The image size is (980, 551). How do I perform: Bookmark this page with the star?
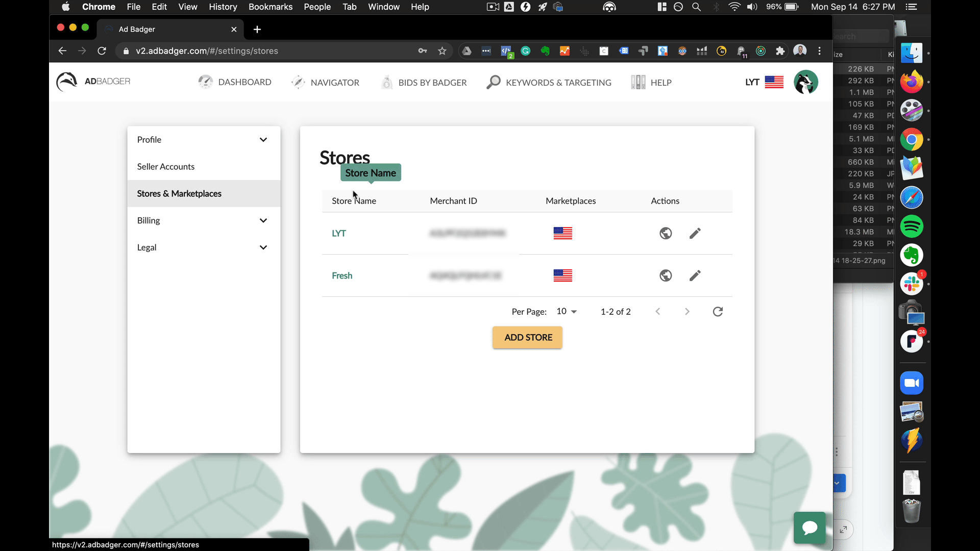[442, 51]
